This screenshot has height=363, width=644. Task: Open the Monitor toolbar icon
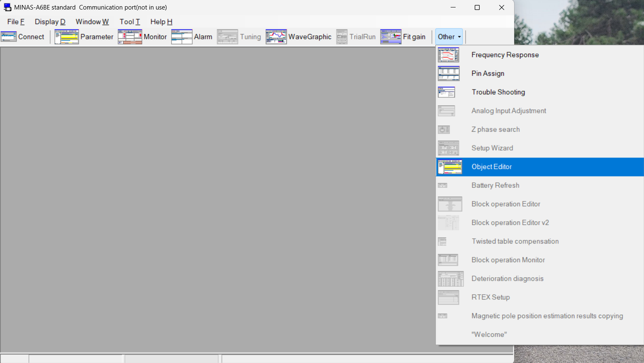(x=130, y=37)
